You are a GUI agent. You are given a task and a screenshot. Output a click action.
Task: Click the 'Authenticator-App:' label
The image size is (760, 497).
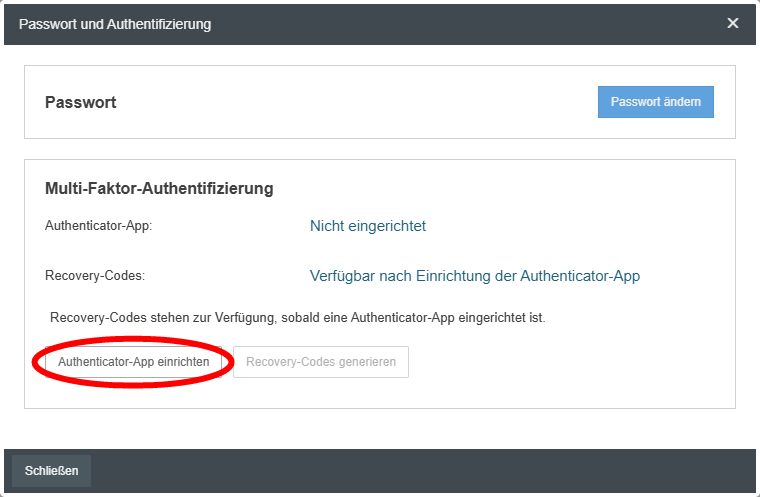[98, 225]
